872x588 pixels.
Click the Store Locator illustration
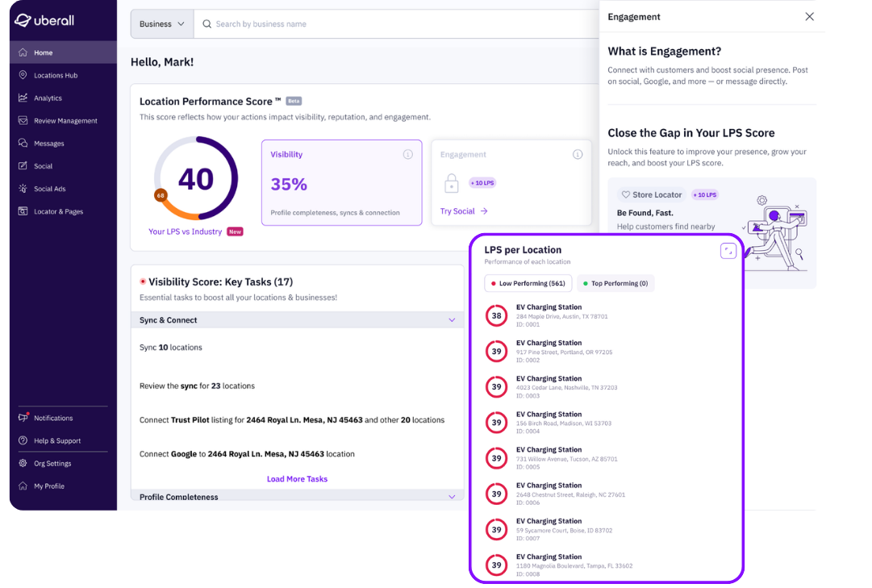point(776,232)
